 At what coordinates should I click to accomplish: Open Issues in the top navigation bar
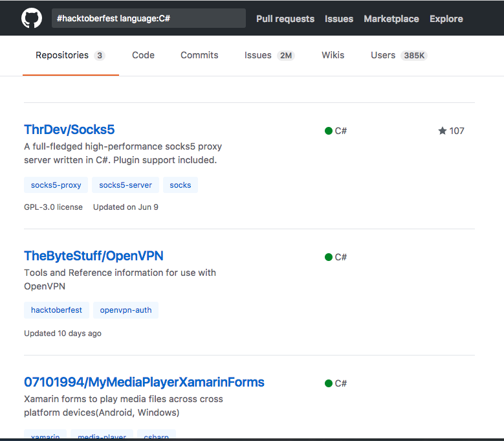pyautogui.click(x=339, y=19)
